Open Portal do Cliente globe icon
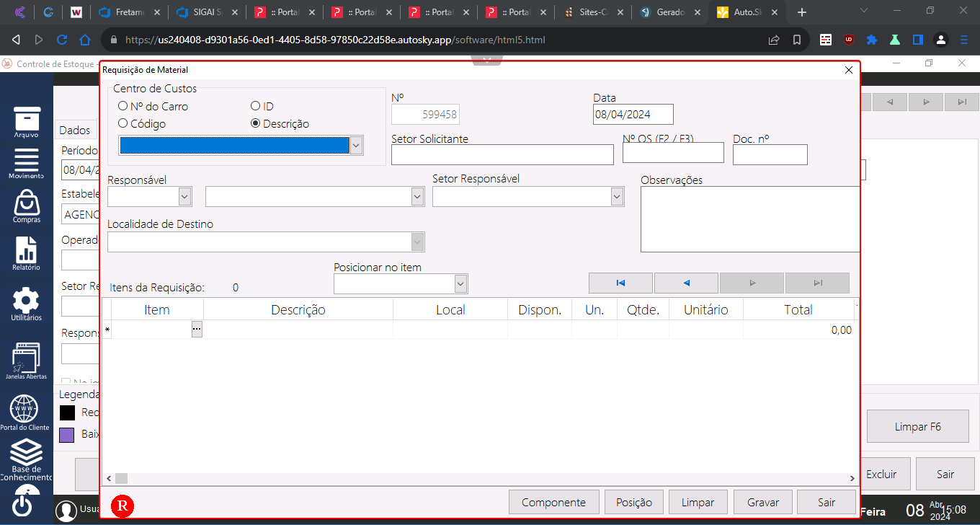The image size is (980, 525). pyautogui.click(x=24, y=412)
